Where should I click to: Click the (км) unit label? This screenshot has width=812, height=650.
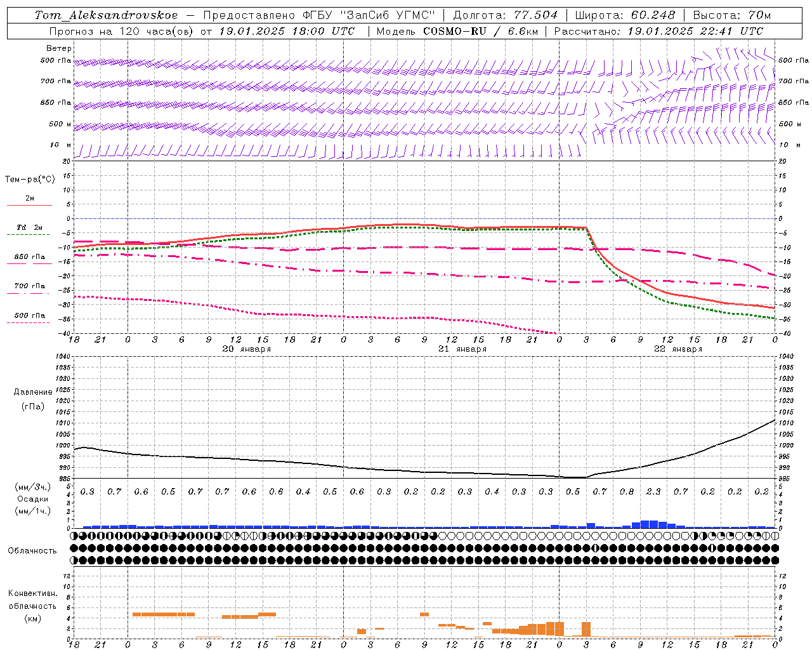click(33, 618)
